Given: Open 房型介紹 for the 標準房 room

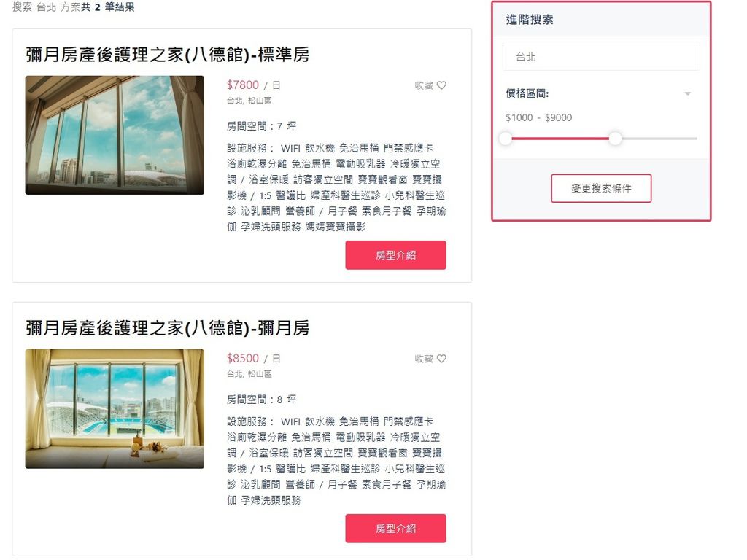Looking at the screenshot, I should pos(396,255).
